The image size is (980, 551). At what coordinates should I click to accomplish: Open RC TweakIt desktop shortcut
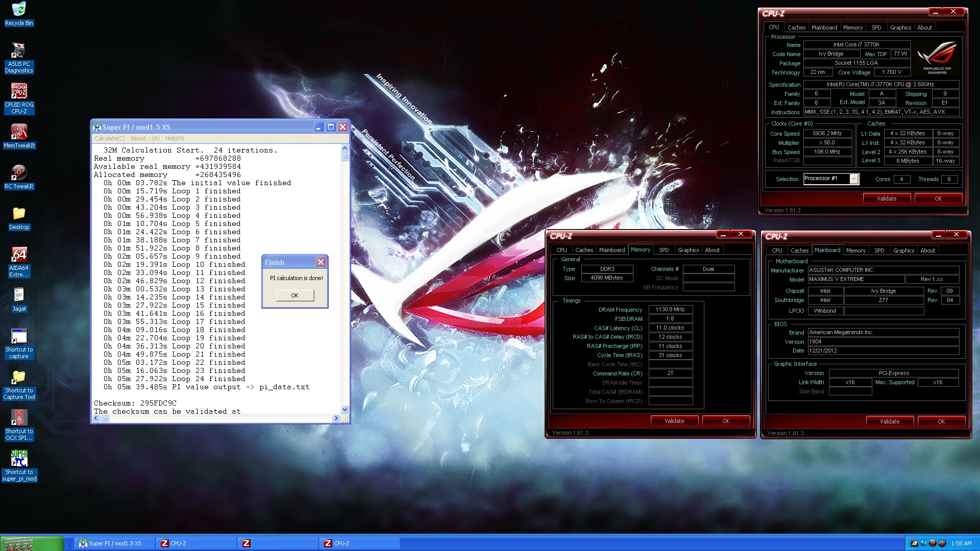pyautogui.click(x=19, y=173)
